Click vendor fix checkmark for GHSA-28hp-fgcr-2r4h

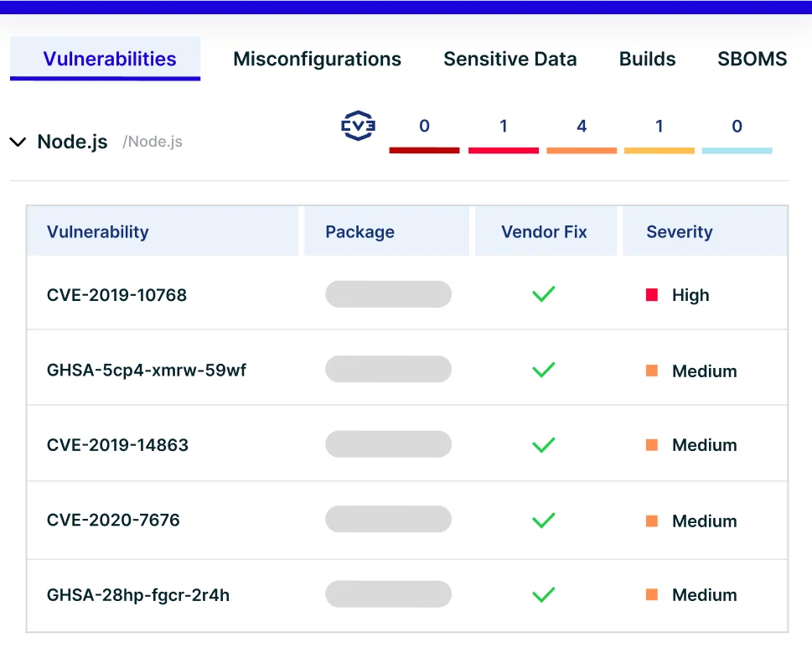544,594
